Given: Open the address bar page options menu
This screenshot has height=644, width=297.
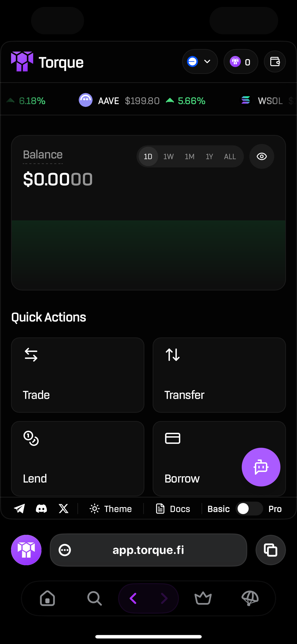Looking at the screenshot, I should 65,550.
